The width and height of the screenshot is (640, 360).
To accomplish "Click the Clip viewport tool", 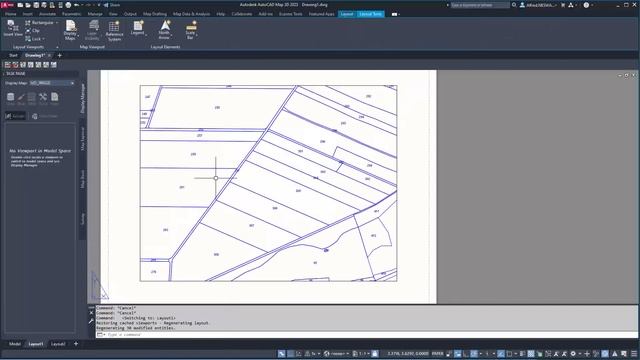I will coord(33,31).
